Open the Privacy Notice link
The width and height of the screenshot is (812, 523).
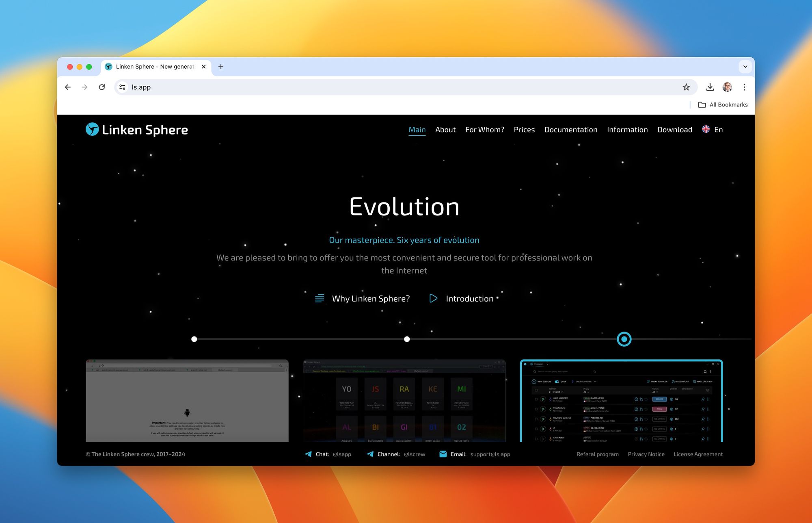[x=646, y=454]
